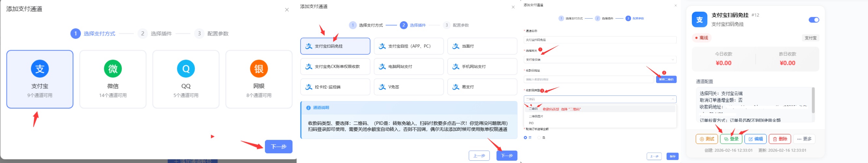
Task: Click the 选择网关：支付宝云端 config line
Action: [x=721, y=94]
